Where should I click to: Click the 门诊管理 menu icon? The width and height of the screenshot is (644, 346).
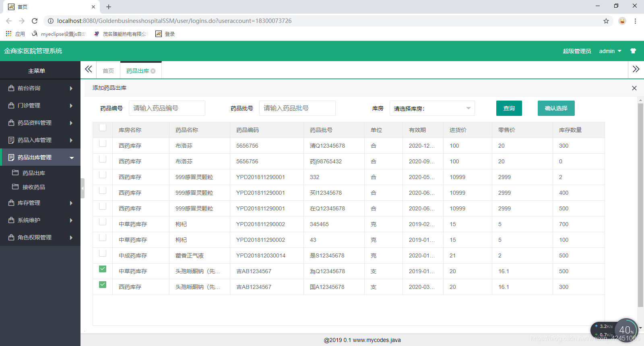(11, 105)
